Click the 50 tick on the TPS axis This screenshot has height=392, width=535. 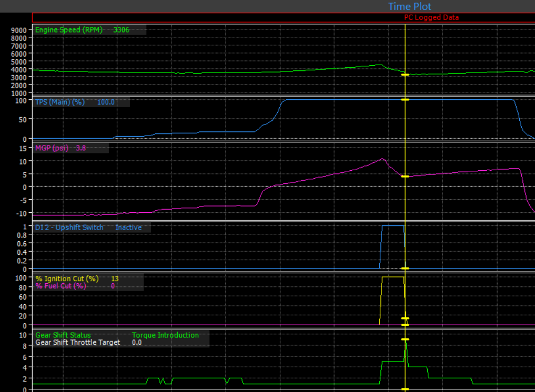(x=23, y=120)
